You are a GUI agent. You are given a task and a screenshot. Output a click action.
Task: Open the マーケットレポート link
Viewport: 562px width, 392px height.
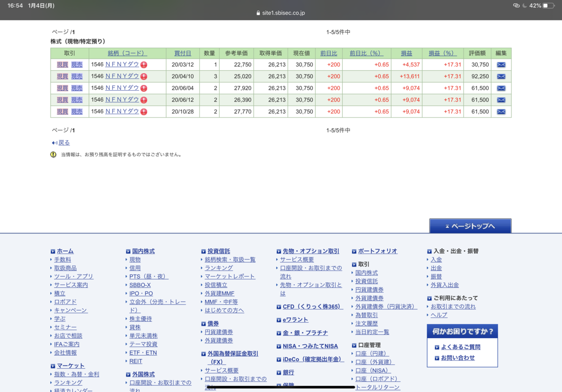230,276
